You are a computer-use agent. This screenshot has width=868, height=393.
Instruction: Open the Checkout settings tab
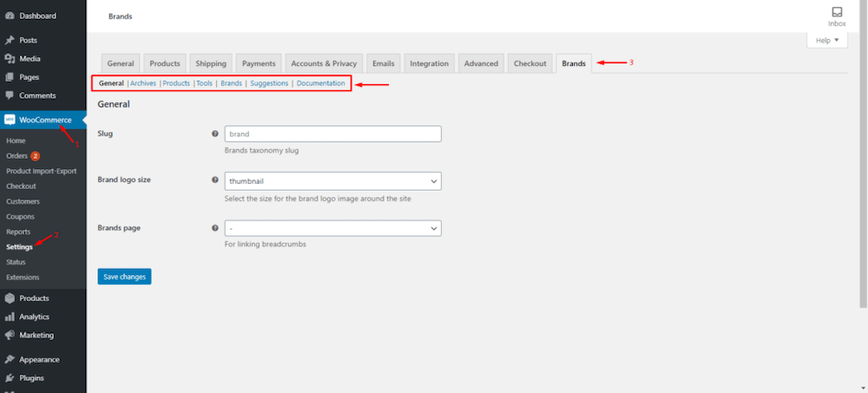[x=529, y=63]
